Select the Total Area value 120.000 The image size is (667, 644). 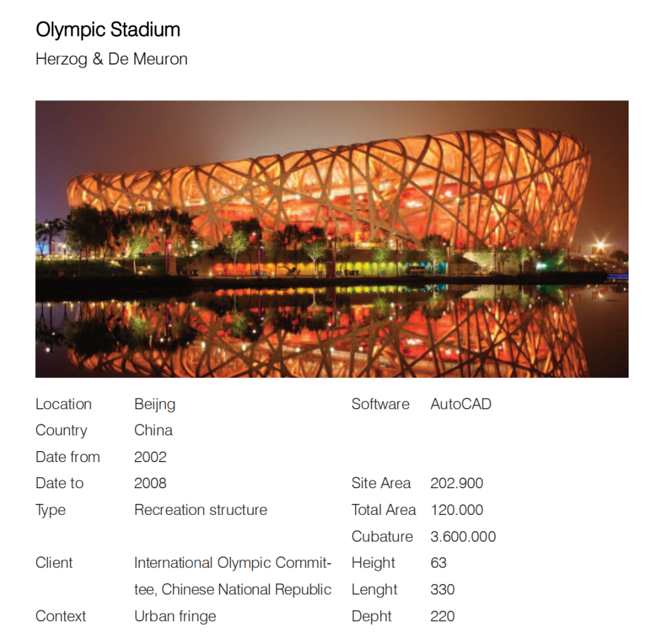pyautogui.click(x=457, y=510)
